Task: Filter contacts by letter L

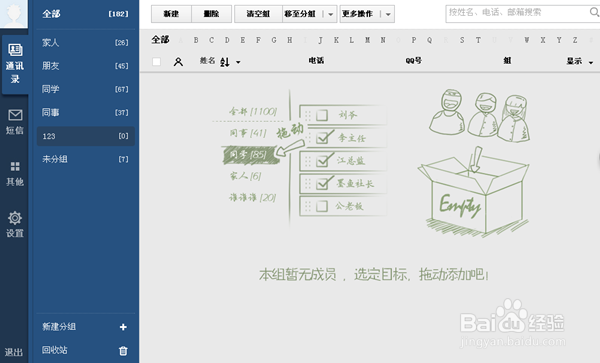Action: (351, 40)
